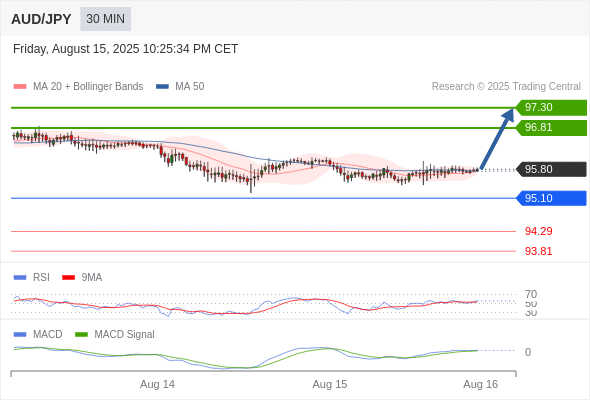Image resolution: width=590 pixels, height=400 pixels.
Task: Click the 30 MIN timeframe button
Action: pyautogui.click(x=105, y=19)
